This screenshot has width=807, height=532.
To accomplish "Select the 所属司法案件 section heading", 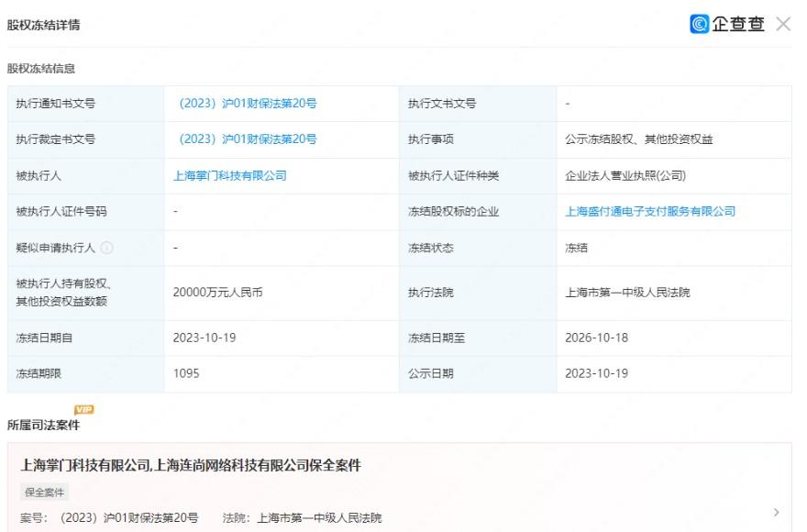I will [43, 425].
